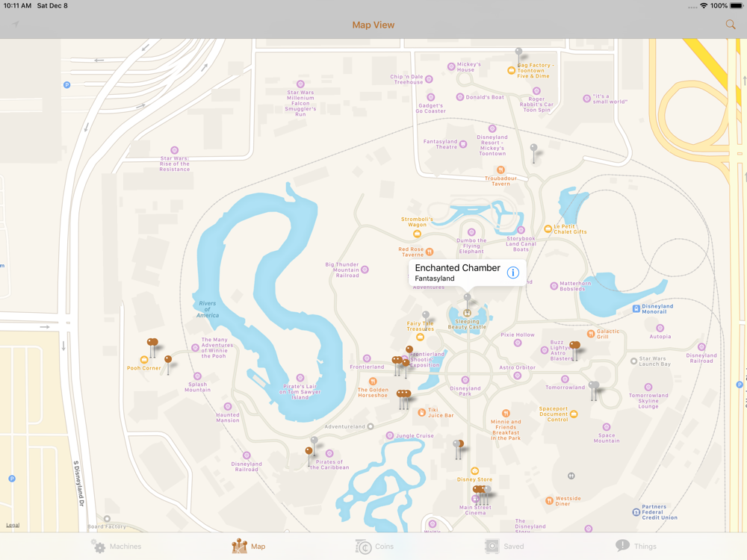Viewport: 747px width, 560px height.
Task: Tap the Star Wars Launch Bay marker
Action: [x=633, y=361]
